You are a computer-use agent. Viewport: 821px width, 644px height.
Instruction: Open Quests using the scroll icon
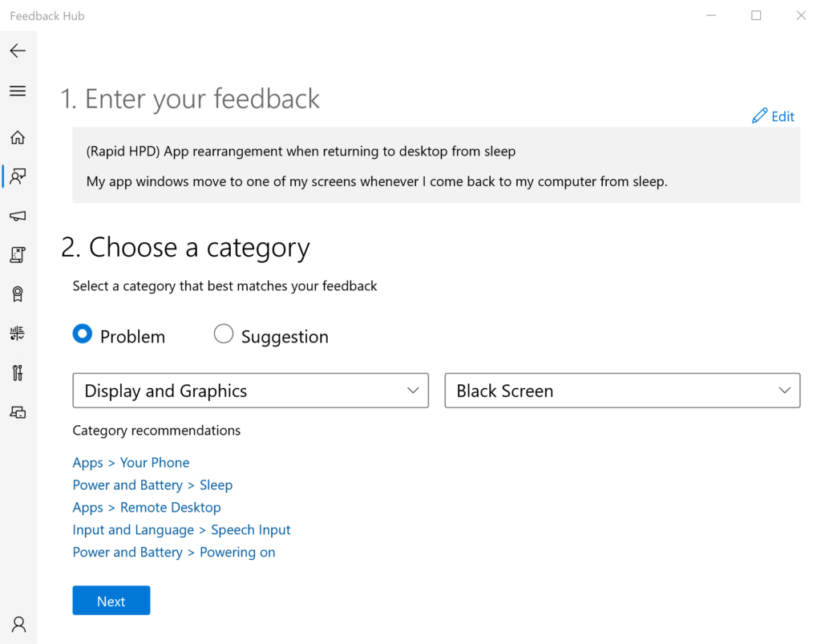(x=18, y=254)
